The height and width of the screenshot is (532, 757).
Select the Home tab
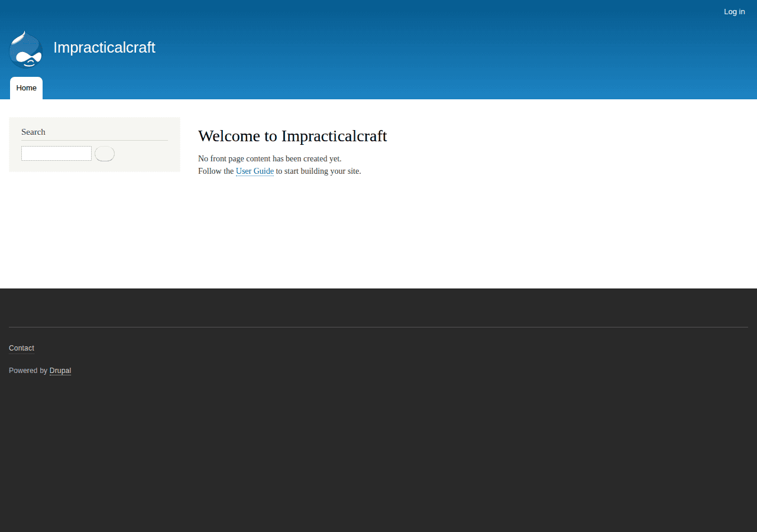point(26,88)
